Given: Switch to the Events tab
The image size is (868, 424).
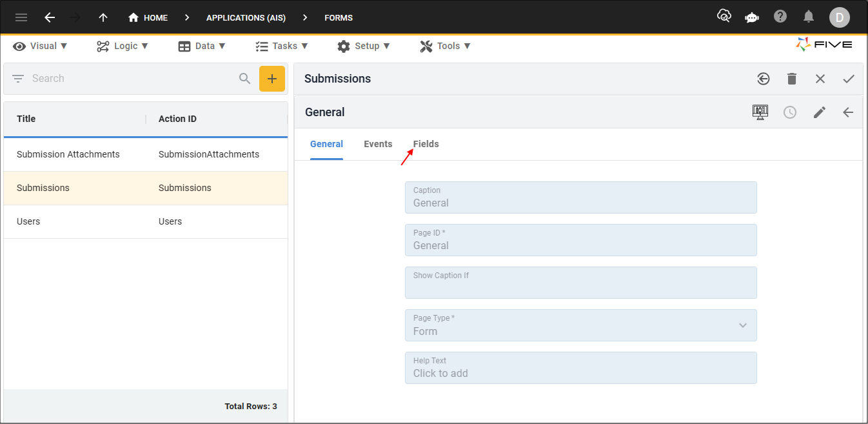Looking at the screenshot, I should 378,144.
